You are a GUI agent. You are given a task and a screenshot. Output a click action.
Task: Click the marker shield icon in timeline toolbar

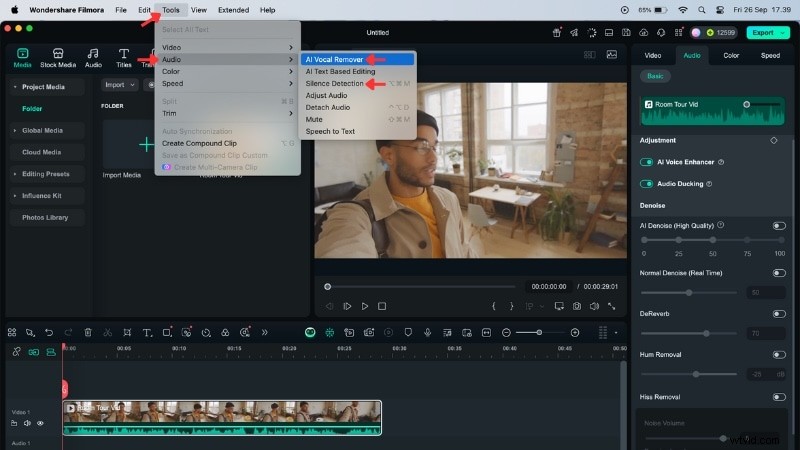click(408, 333)
